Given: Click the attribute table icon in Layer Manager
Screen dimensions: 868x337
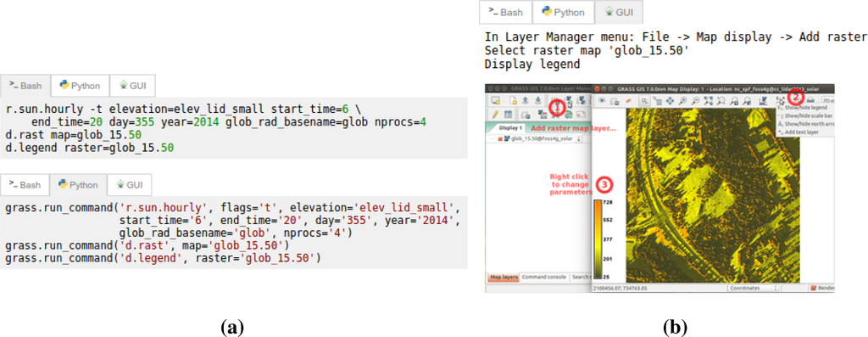Looking at the screenshot, I should pos(509,115).
